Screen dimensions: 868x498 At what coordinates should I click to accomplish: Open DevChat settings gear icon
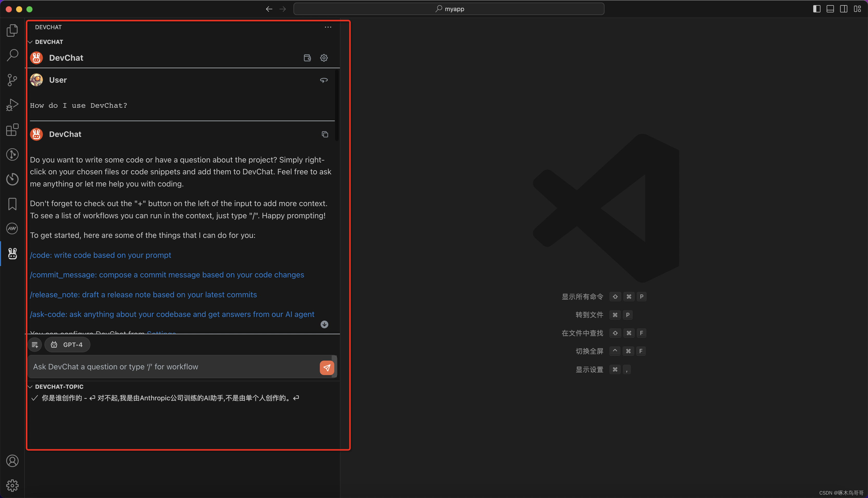[324, 58]
